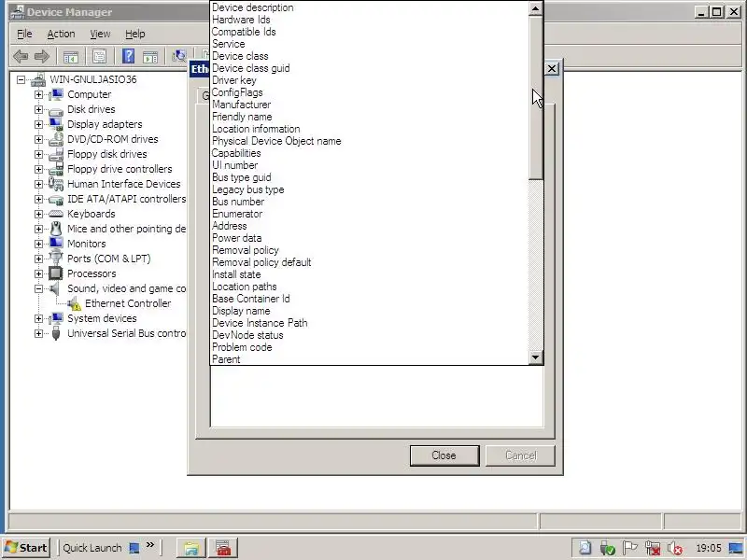Click the Action Center flag tray icon
The image size is (747, 560).
pos(629,548)
